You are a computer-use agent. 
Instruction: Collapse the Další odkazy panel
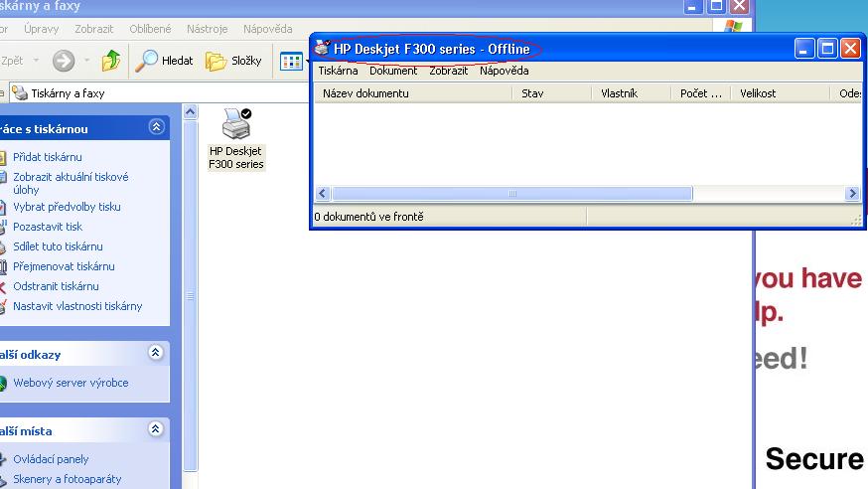[x=156, y=353]
